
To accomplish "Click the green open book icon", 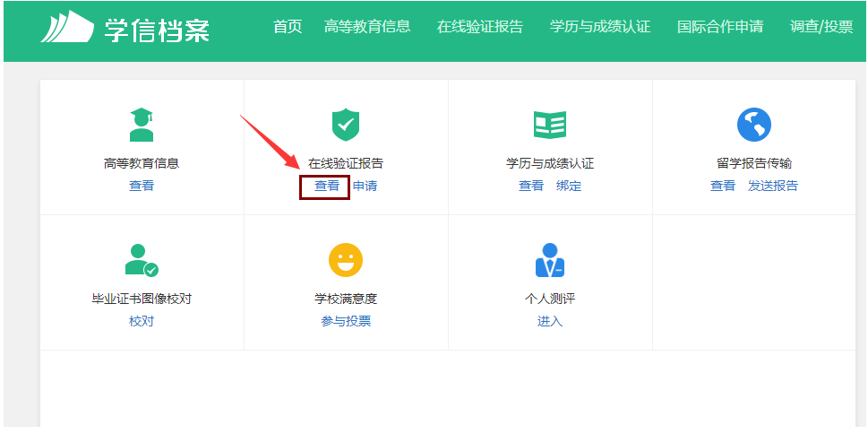I will point(550,125).
